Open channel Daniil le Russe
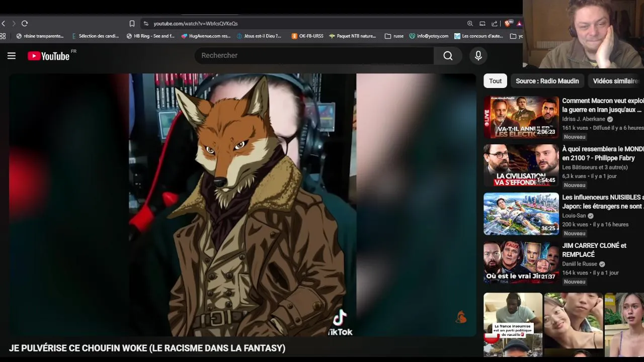Image resolution: width=644 pixels, height=362 pixels. point(580,264)
